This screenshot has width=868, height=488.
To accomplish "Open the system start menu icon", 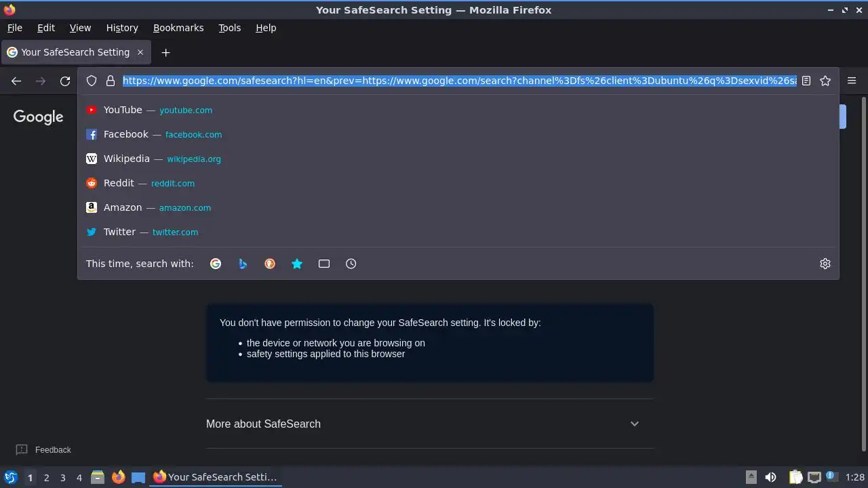I will pos(11,477).
